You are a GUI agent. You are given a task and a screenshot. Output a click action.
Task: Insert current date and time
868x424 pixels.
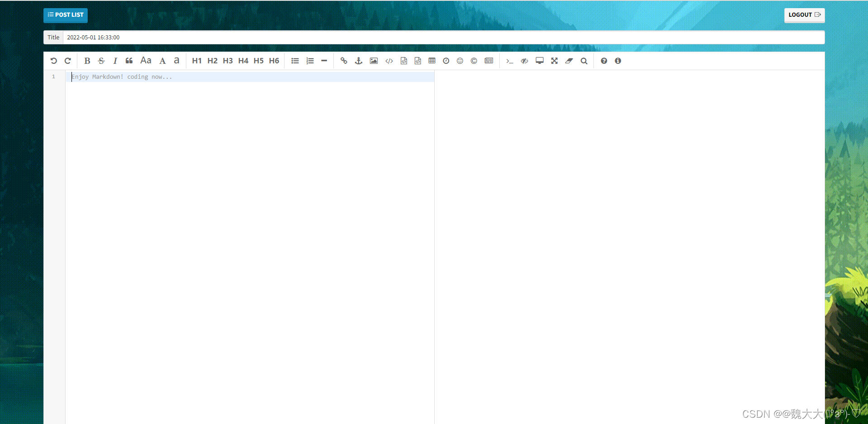pos(446,61)
